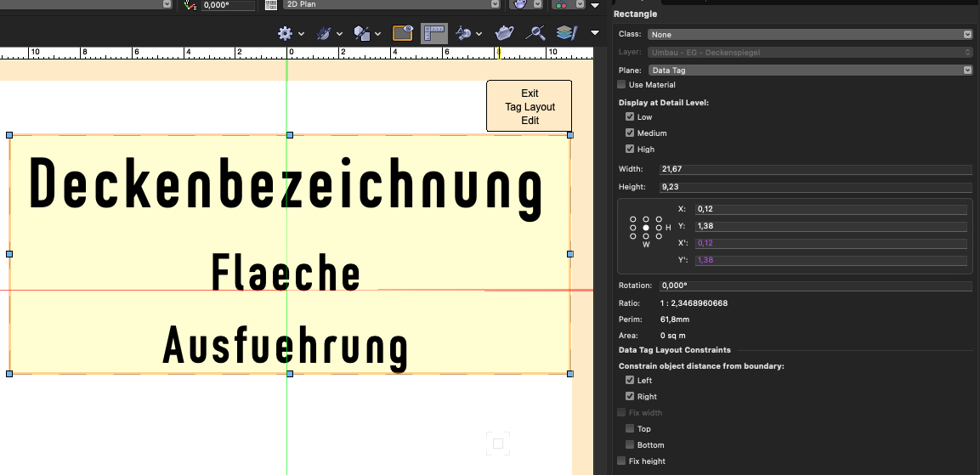The width and height of the screenshot is (980, 475).
Task: Open the 2D Plan view dropdown
Action: 391,5
